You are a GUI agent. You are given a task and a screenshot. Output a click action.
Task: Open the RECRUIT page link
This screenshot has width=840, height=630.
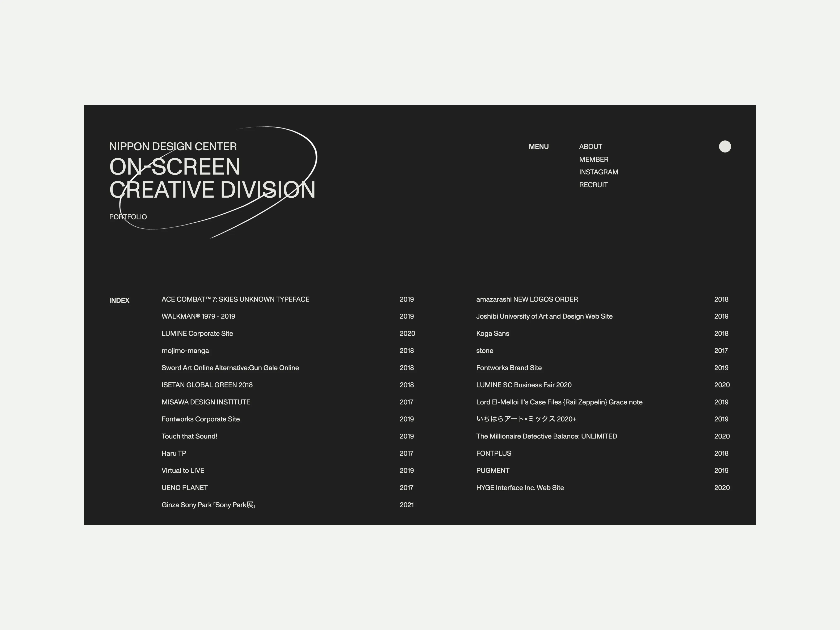tap(593, 185)
